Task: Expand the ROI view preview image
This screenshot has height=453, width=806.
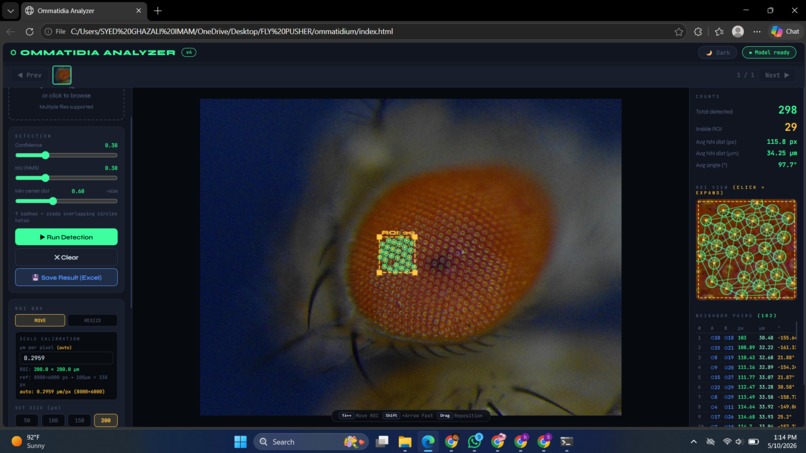Action: tap(746, 249)
